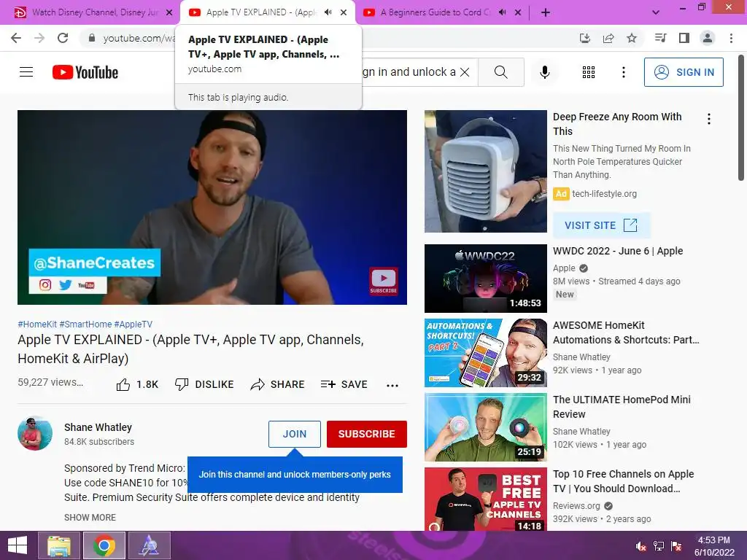Clear the search box text
Viewport: 747px width, 560px height.
pyautogui.click(x=465, y=72)
